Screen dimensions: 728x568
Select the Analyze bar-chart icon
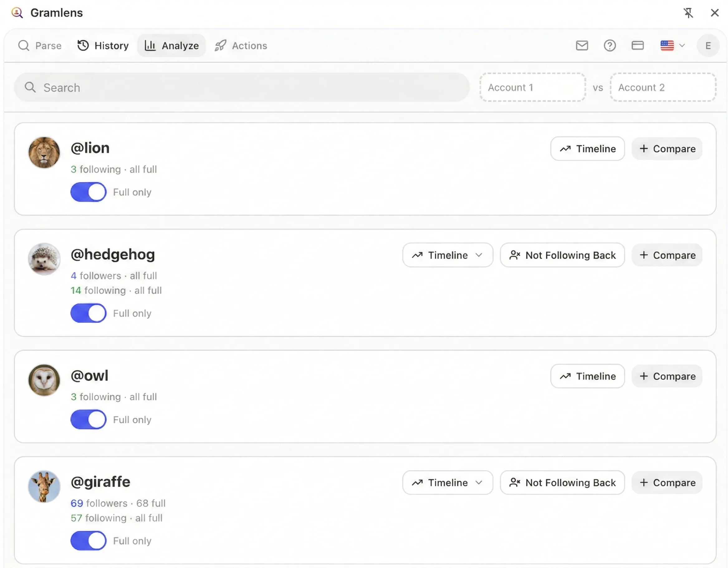(x=151, y=46)
